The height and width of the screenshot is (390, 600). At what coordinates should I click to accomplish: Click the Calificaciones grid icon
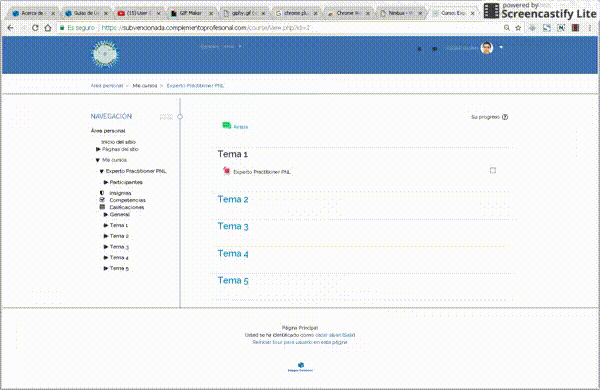102,207
